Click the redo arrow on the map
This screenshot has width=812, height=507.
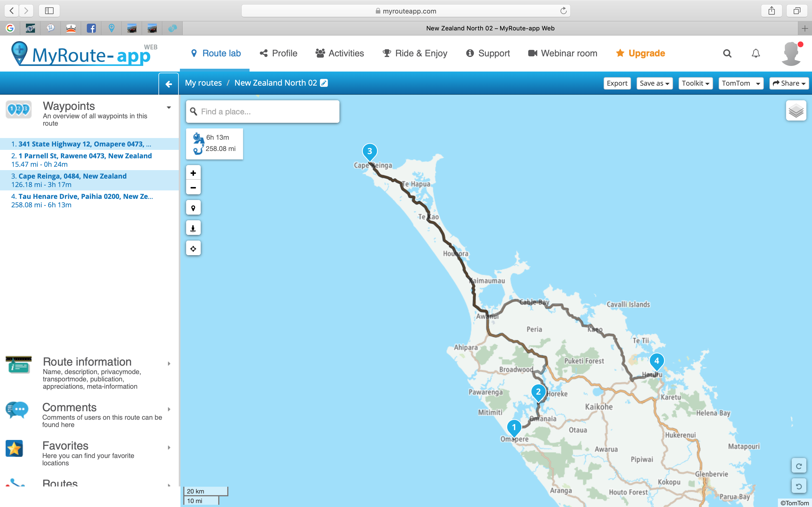click(798, 466)
